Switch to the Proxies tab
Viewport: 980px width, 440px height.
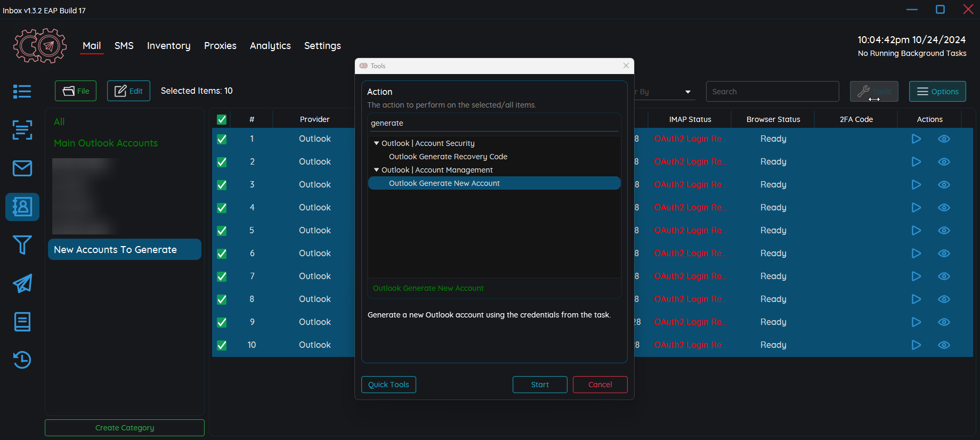(x=220, y=46)
